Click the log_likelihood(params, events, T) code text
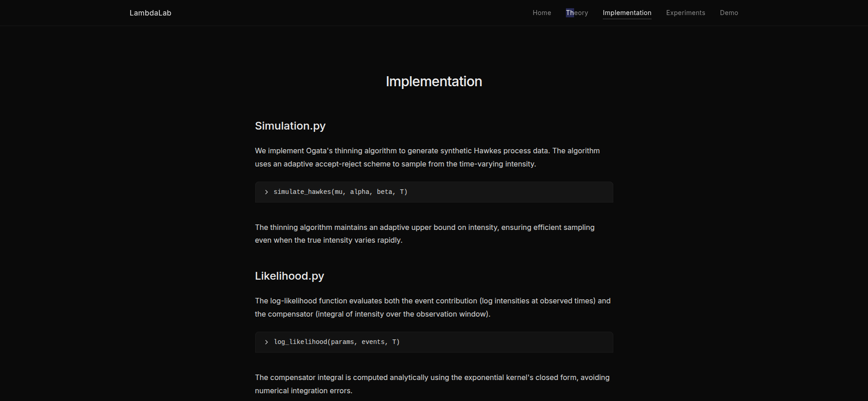This screenshot has height=401, width=868. coord(337,342)
